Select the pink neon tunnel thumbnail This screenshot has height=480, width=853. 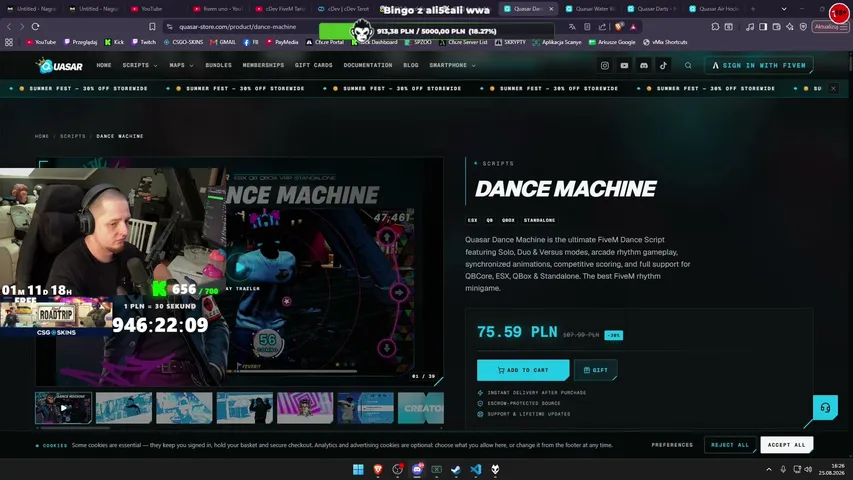point(305,408)
